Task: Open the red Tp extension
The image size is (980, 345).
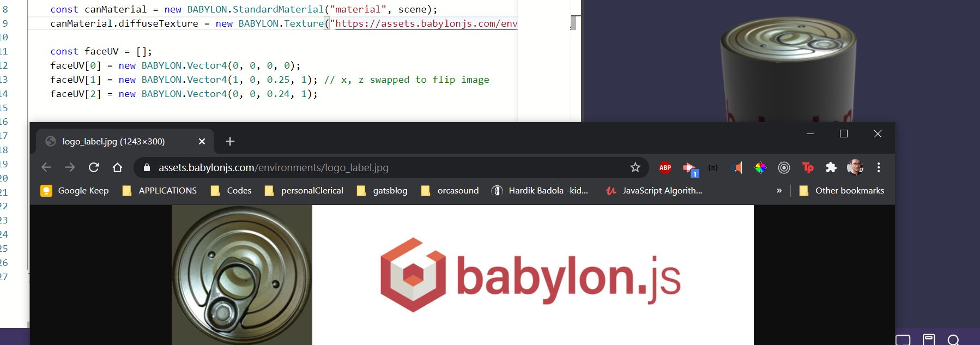Action: [x=808, y=167]
